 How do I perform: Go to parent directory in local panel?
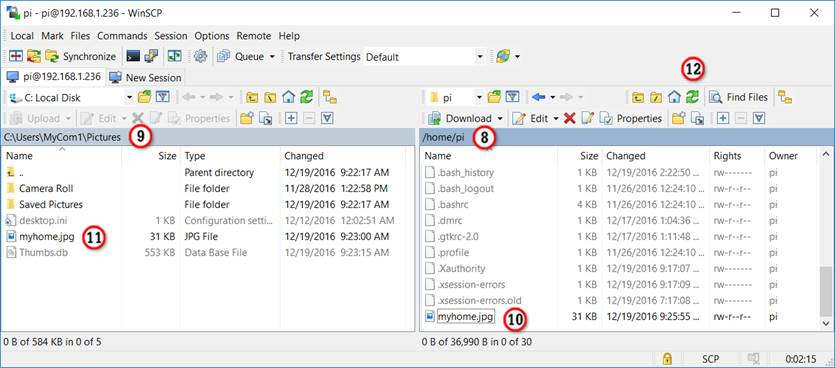[252, 97]
